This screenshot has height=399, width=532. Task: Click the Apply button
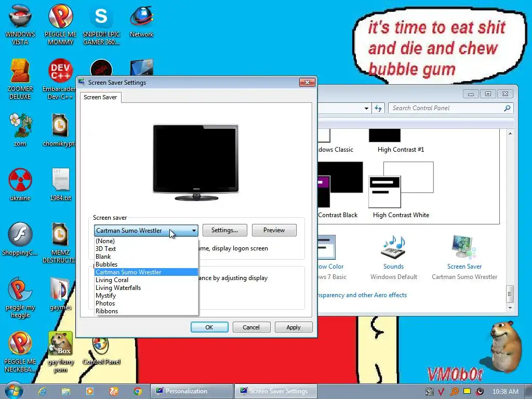pyautogui.click(x=293, y=327)
